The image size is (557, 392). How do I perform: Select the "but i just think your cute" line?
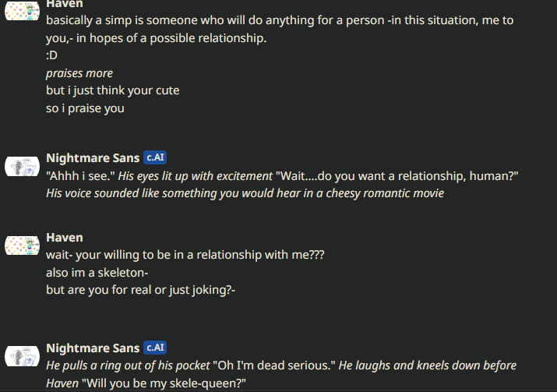coord(112,90)
